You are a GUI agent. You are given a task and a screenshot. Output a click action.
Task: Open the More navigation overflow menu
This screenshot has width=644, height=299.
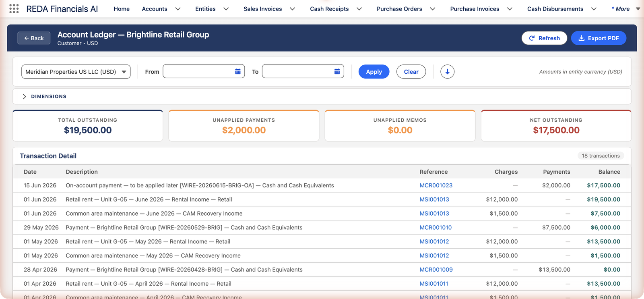coord(625,9)
